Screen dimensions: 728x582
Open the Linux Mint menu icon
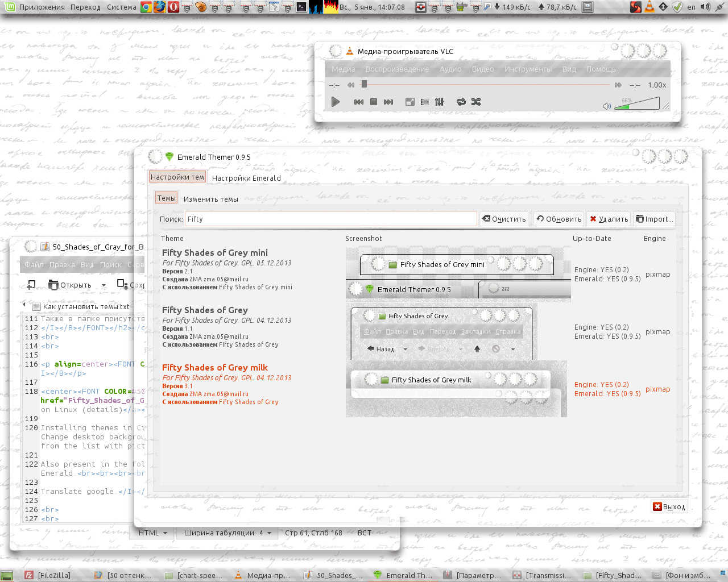click(x=9, y=7)
